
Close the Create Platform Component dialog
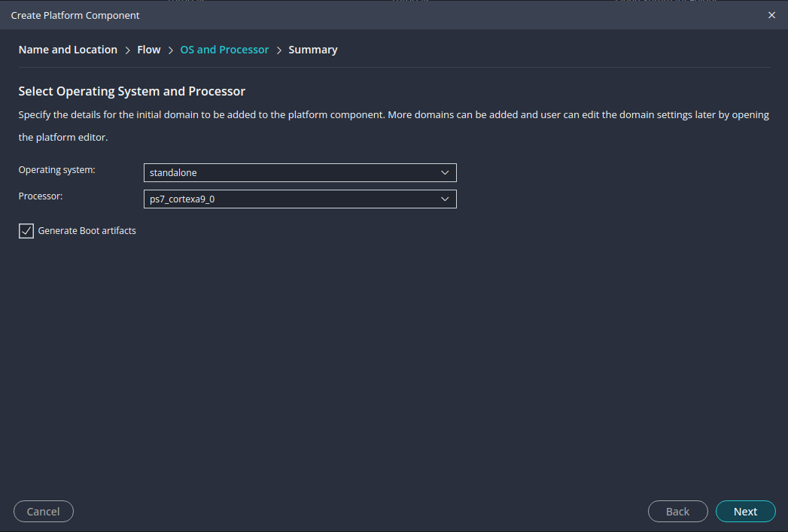771,15
